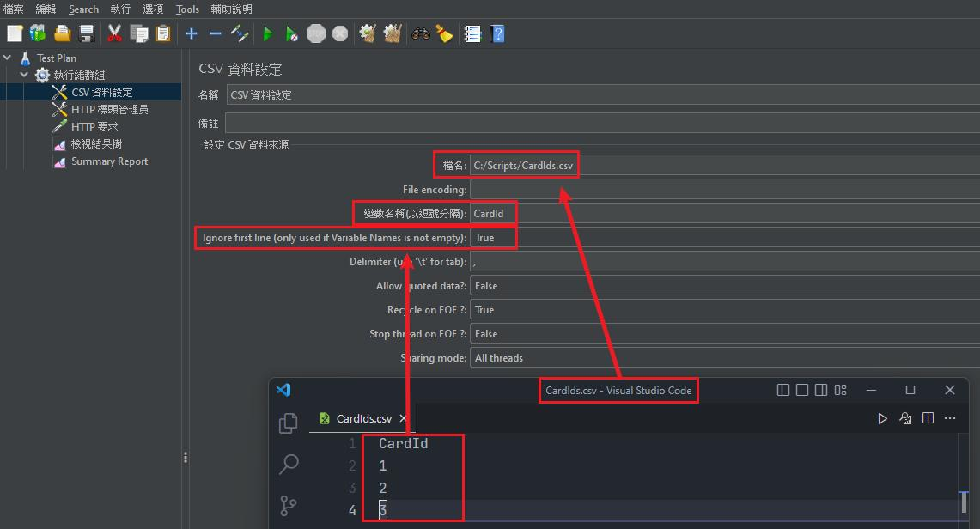Click the blue plus Add icon
The height and width of the screenshot is (529, 980).
192,33
